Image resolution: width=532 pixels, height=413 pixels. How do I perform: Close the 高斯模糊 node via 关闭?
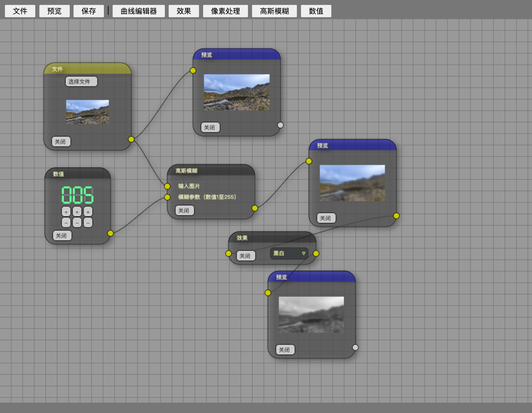185,211
